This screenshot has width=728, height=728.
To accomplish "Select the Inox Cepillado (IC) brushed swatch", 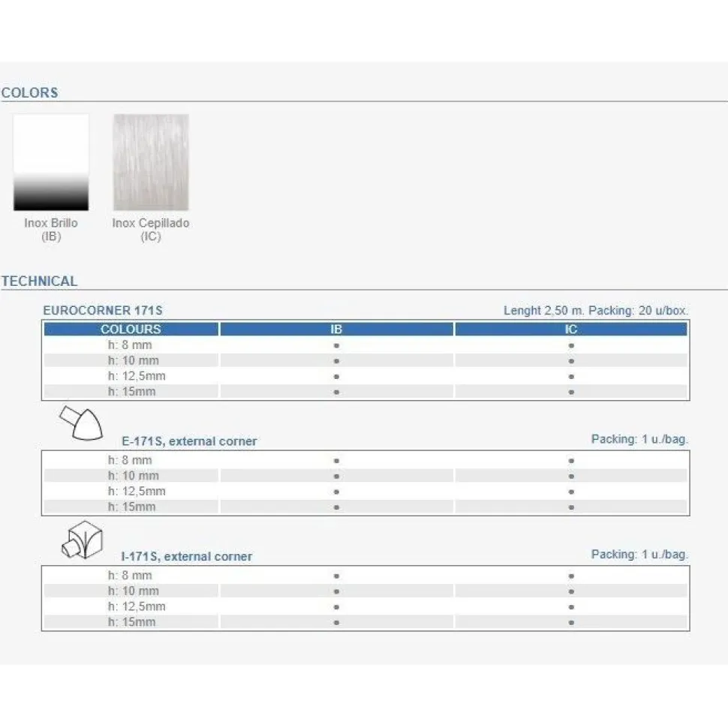I will click(151, 163).
